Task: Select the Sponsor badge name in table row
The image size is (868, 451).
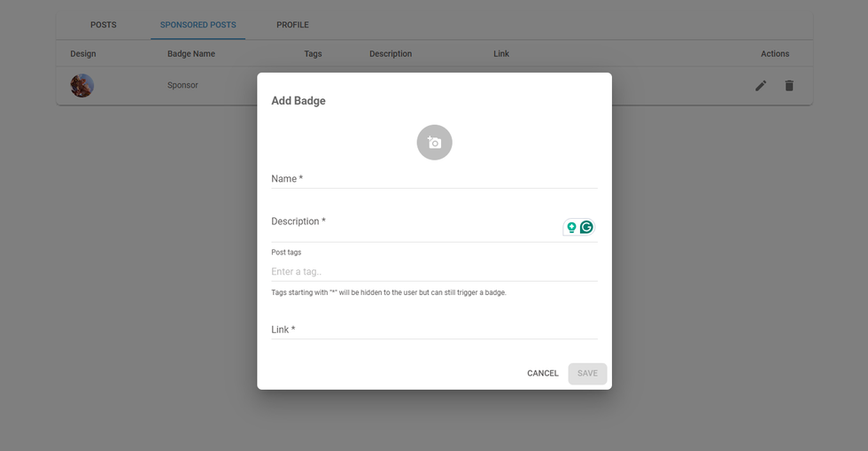Action: pos(182,86)
